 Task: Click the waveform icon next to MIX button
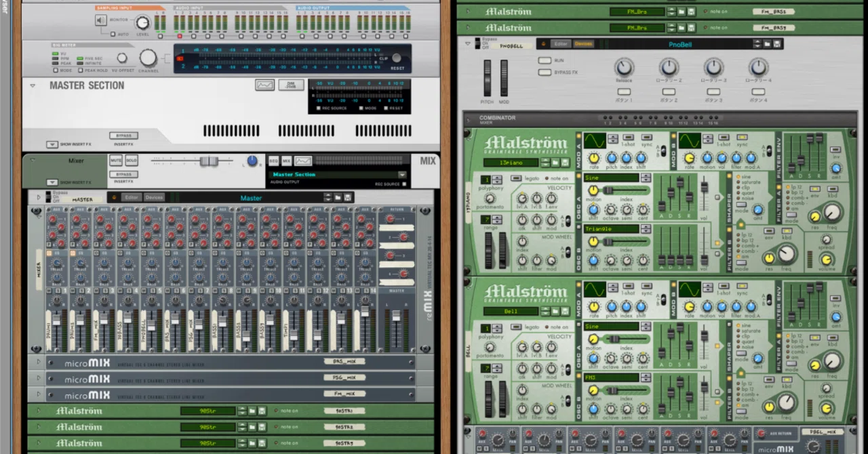tap(302, 161)
